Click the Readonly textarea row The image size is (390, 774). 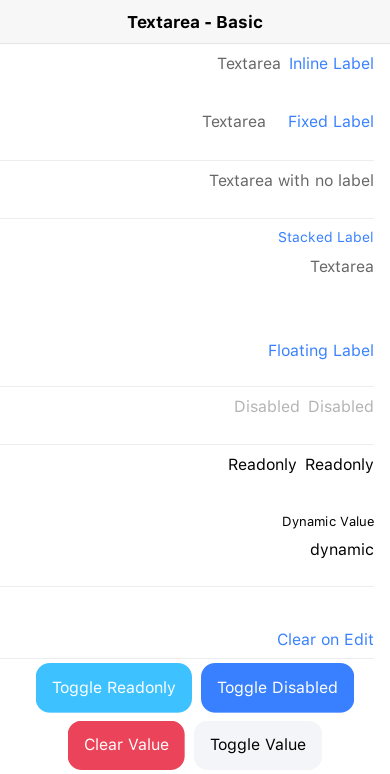[x=187, y=473]
